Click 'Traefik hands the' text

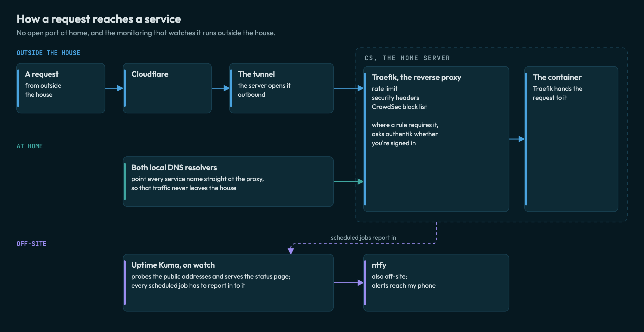click(558, 89)
